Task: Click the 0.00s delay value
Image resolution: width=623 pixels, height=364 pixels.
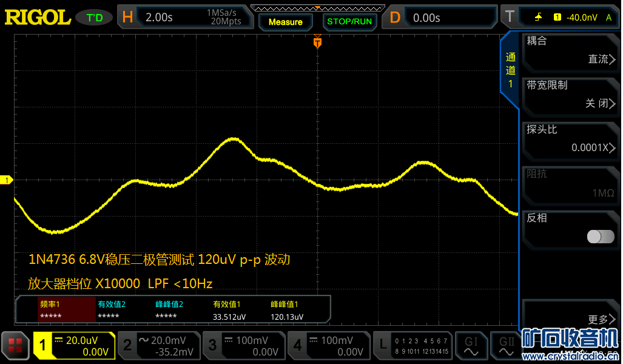Action: click(x=426, y=18)
